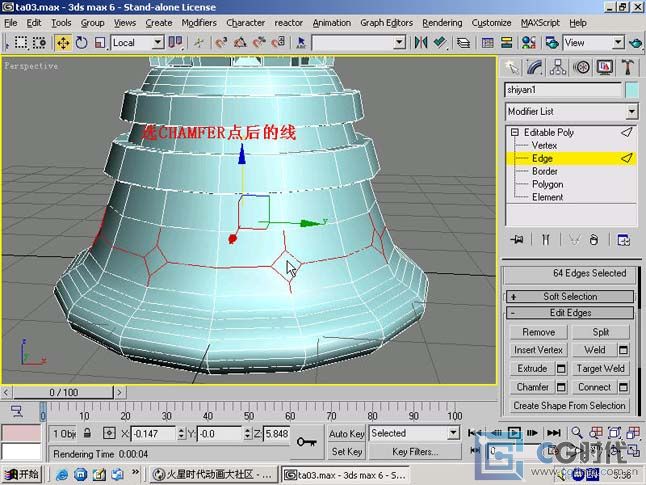Open Connect settings box
This screenshot has width=646, height=485.
623,387
